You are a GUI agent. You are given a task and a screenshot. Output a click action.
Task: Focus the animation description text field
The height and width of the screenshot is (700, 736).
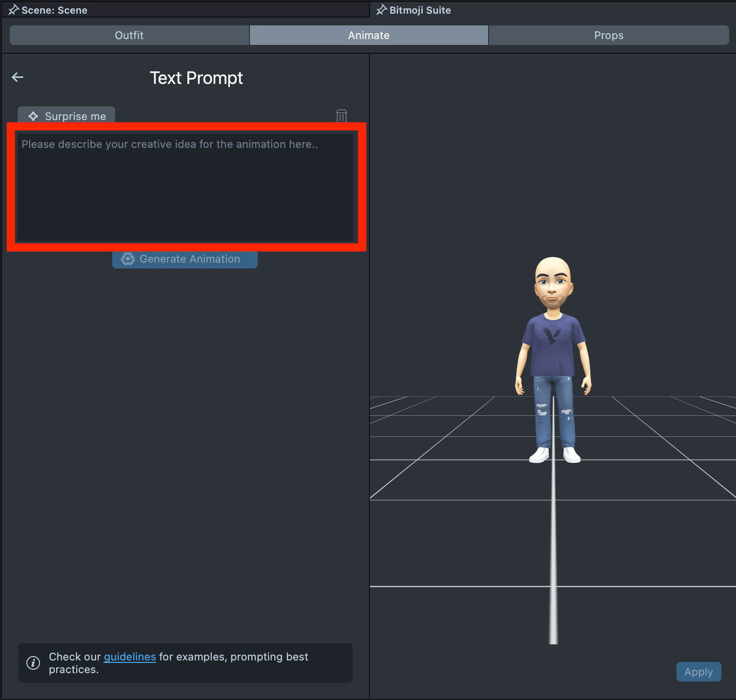point(185,187)
